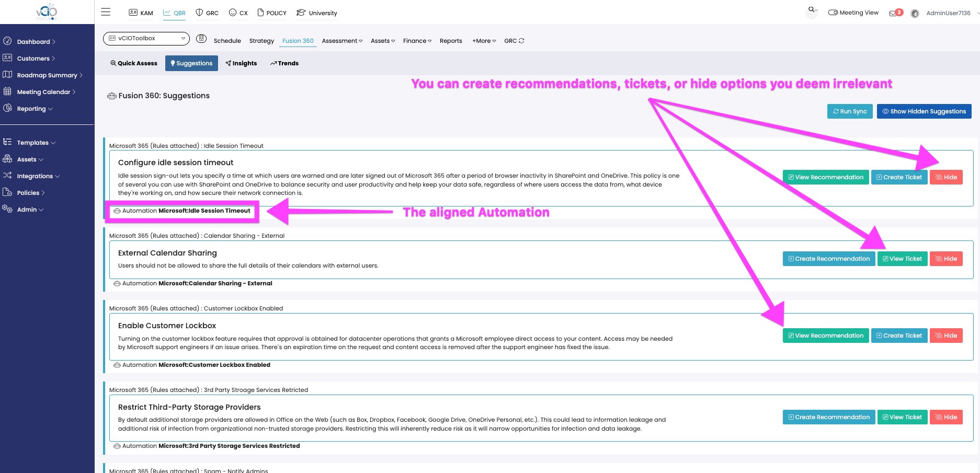
Task: Click the Customers sidebar icon
Action: pos(7,57)
